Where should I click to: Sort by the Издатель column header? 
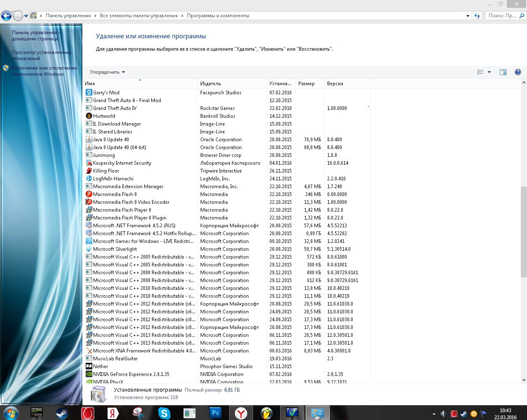point(232,84)
